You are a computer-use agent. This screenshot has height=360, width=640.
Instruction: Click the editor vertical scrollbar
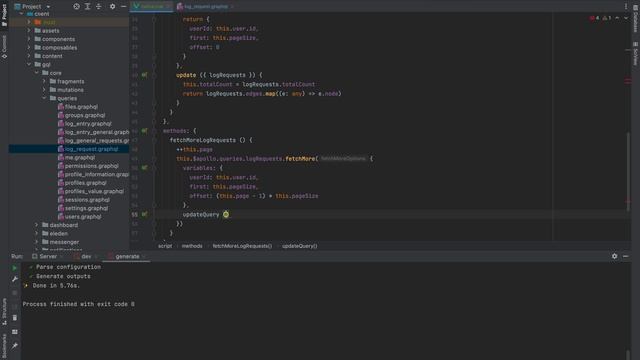point(628,171)
